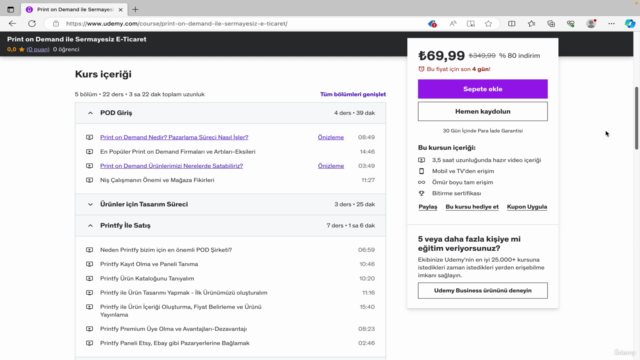Click Bu kursu hediye et link
The height and width of the screenshot is (360, 640).
click(472, 207)
